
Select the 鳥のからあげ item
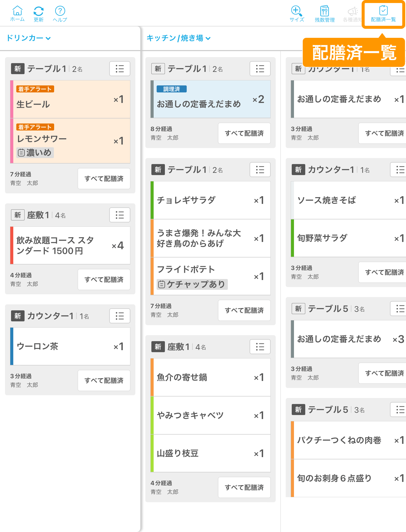211,238
